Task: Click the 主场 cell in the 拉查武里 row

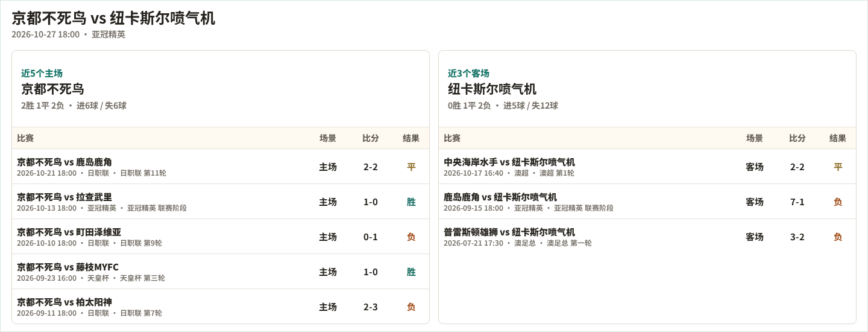Action: 328,202
